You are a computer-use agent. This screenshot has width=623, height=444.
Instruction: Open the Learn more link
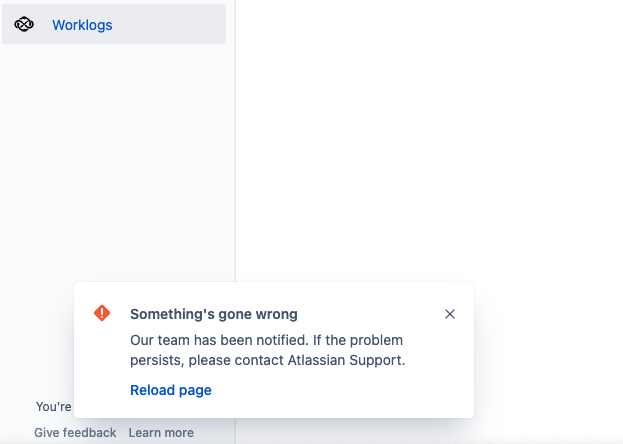161,432
